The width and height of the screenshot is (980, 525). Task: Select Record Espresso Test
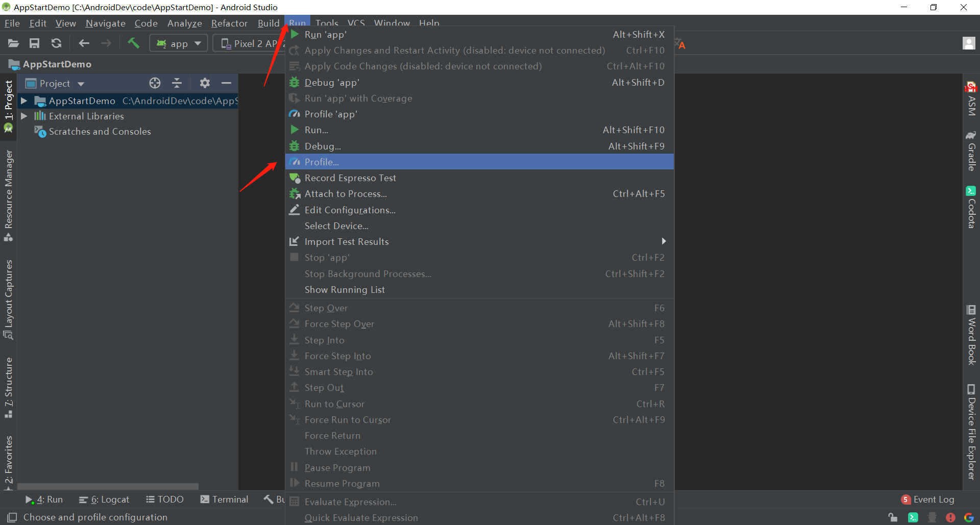point(479,178)
